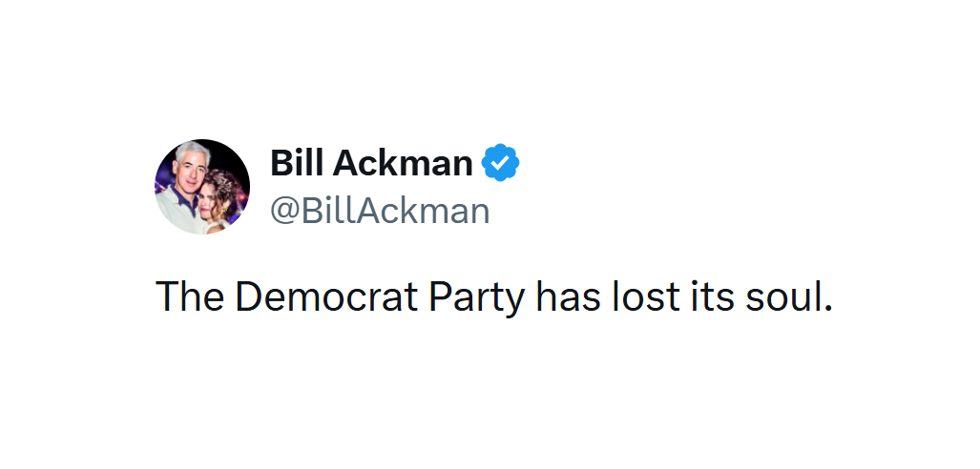Click the tweet text about losing its soul
The image size is (980, 469).
pyautogui.click(x=494, y=296)
